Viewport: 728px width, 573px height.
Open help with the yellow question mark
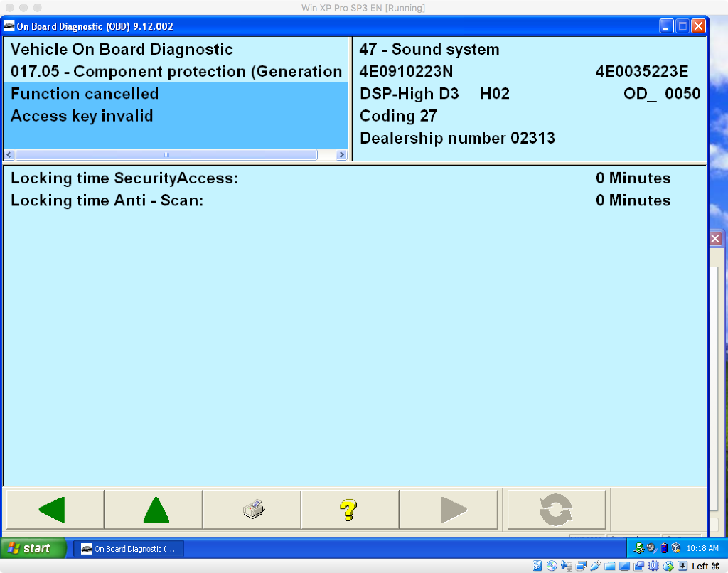(348, 510)
